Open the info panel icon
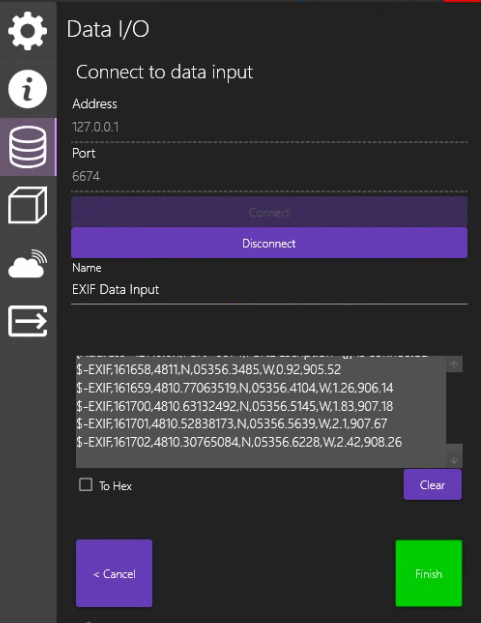The width and height of the screenshot is (482, 623). (x=27, y=89)
